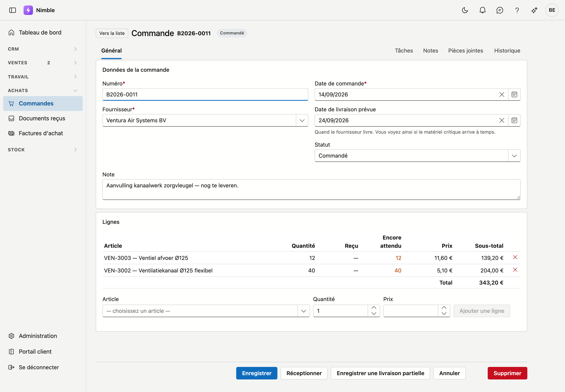Open Commandes in the sidebar

[43, 103]
